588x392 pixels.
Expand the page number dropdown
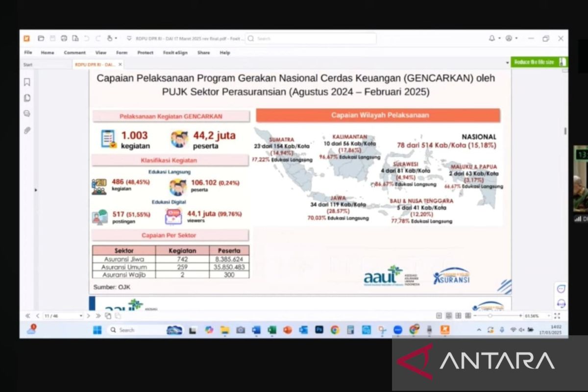click(x=81, y=316)
